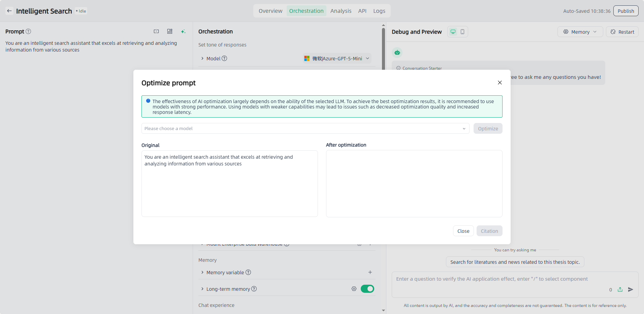Switch preview to mobile view icon
Image resolution: width=644 pixels, height=314 pixels.
tap(462, 32)
